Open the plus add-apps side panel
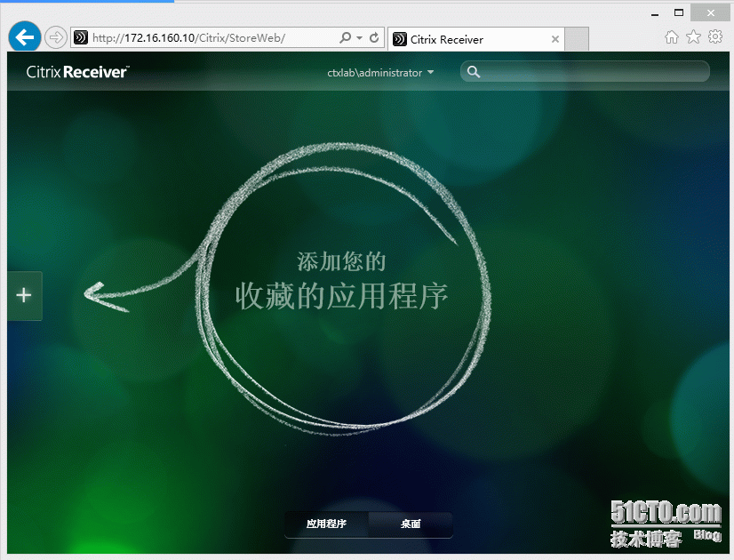Viewport: 734px width, 560px height. (x=24, y=295)
